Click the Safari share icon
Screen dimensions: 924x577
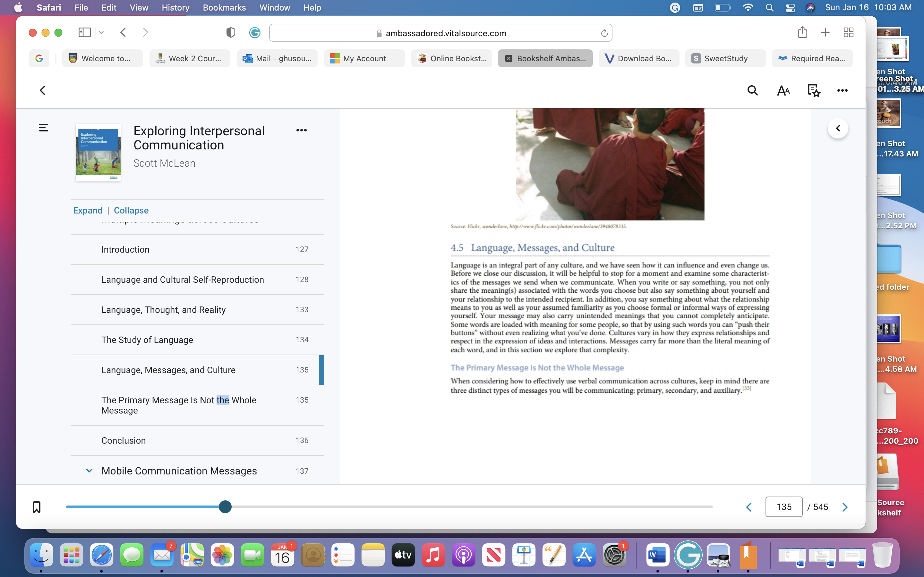point(802,32)
